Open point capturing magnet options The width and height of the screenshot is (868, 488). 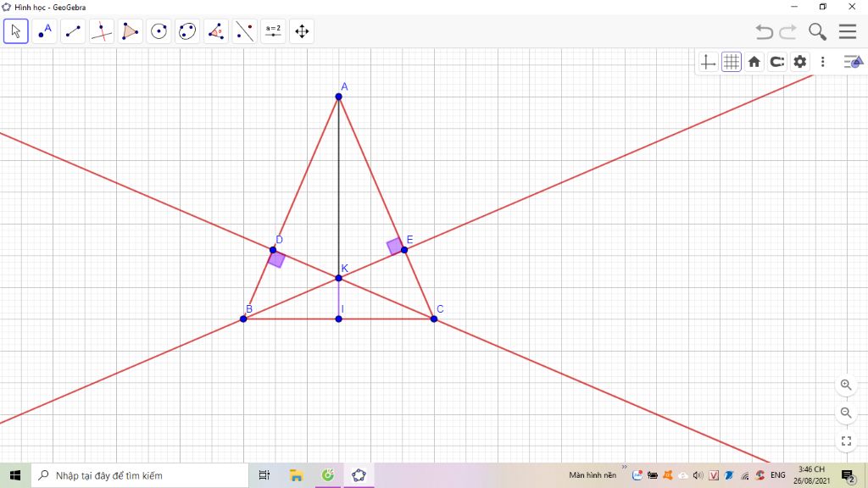point(777,62)
